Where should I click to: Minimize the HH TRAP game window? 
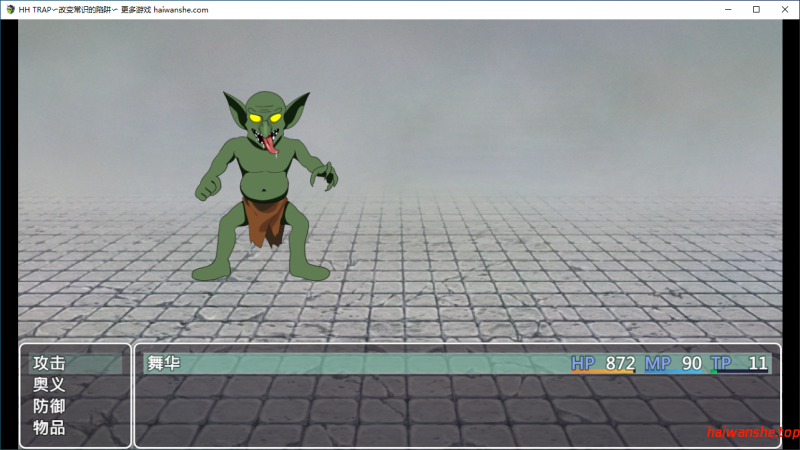(x=730, y=9)
